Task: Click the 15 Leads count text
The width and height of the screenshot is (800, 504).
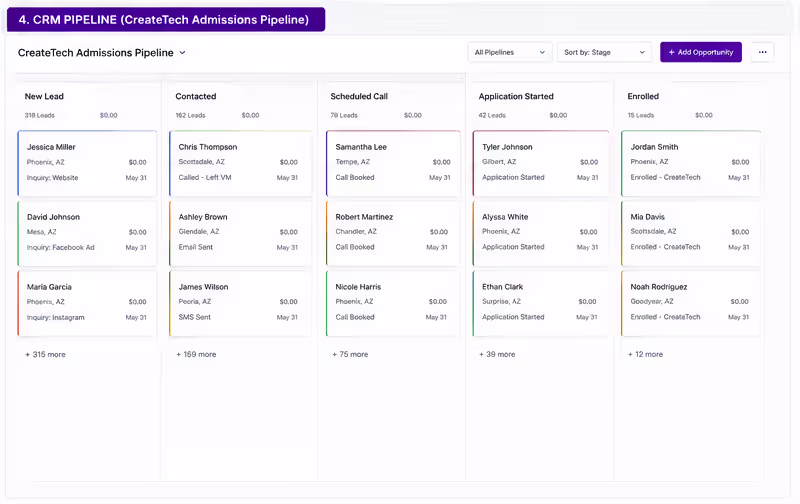Action: point(641,115)
